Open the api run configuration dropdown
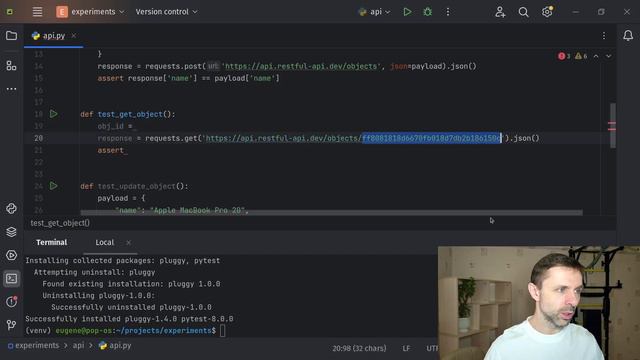Screen dimensions: 640x360 (374, 12)
